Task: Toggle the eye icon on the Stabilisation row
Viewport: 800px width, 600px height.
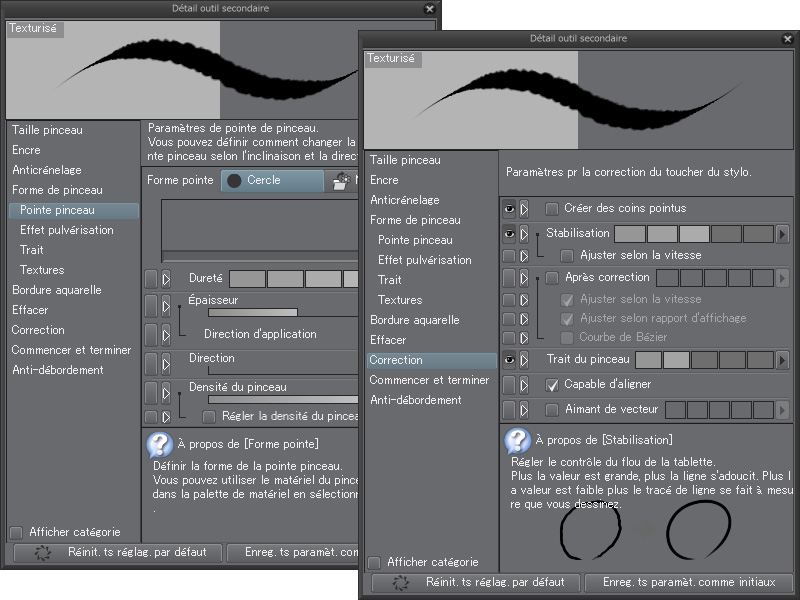Action: 509,234
